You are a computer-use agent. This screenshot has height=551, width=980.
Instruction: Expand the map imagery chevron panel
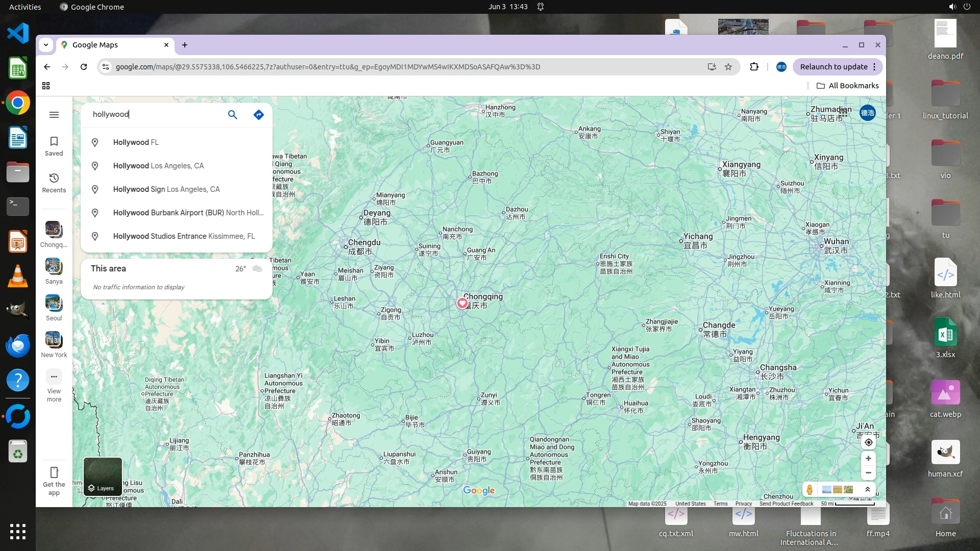coord(867,489)
